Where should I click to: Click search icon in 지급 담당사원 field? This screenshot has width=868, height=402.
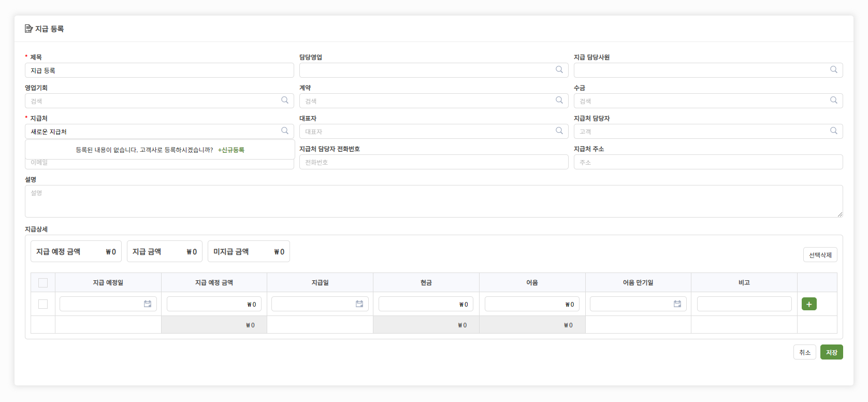pos(834,70)
